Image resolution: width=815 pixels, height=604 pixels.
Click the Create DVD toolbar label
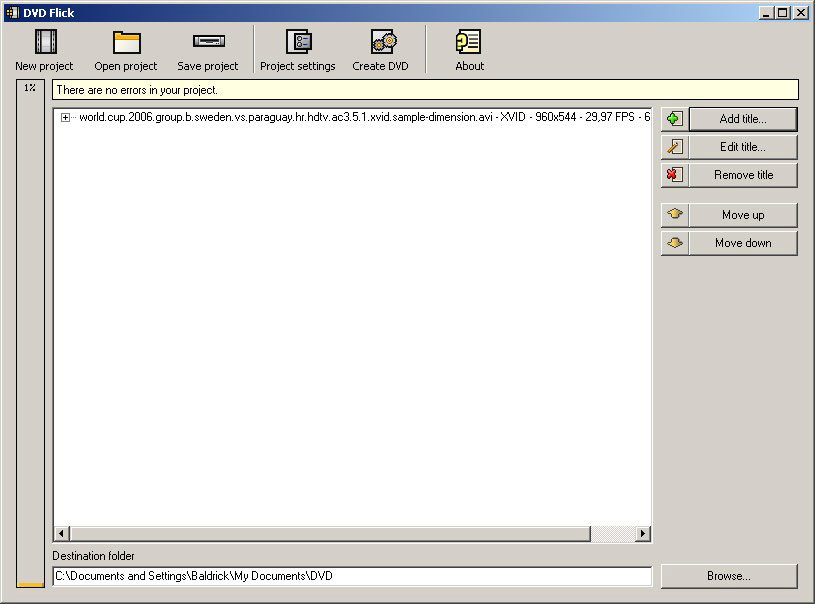click(x=380, y=66)
